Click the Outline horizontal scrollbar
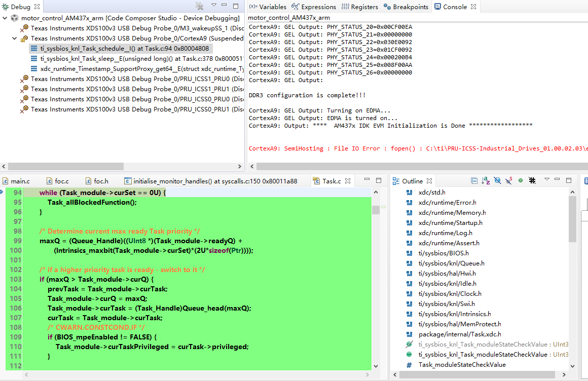This screenshot has height=381, width=588. [x=477, y=374]
